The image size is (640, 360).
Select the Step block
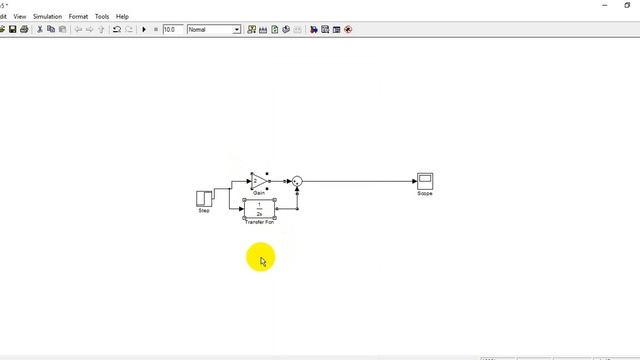click(x=204, y=199)
